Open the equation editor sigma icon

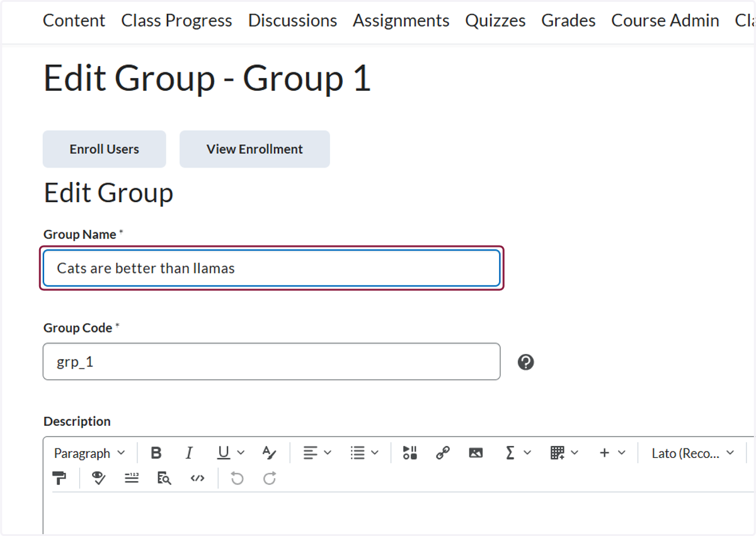coord(510,453)
